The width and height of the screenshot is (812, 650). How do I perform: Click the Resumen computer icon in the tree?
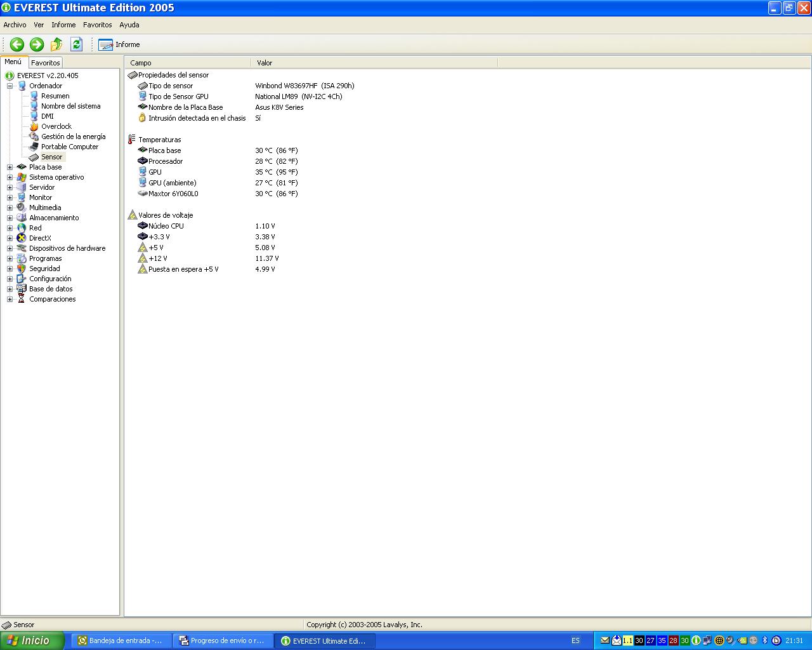click(34, 96)
